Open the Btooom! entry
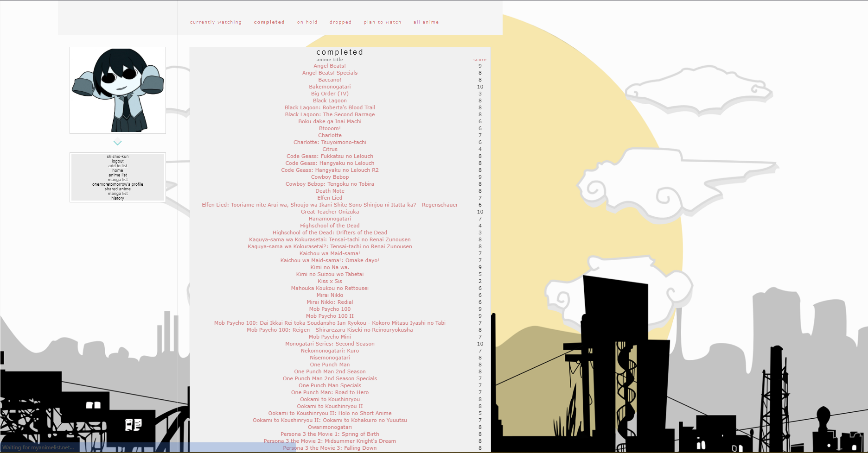 click(330, 128)
